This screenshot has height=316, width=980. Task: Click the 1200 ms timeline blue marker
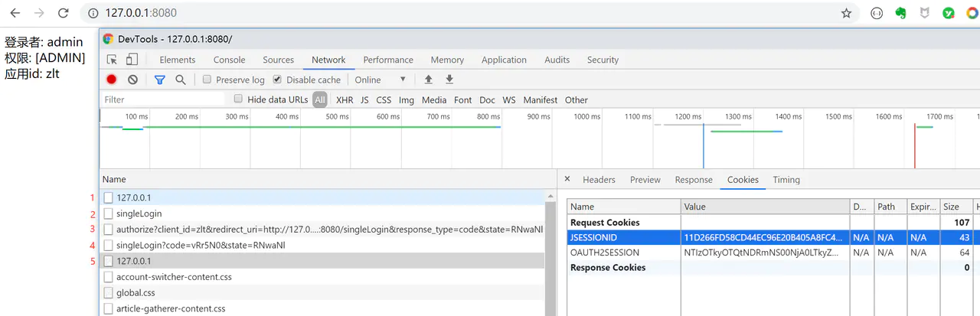click(704, 145)
